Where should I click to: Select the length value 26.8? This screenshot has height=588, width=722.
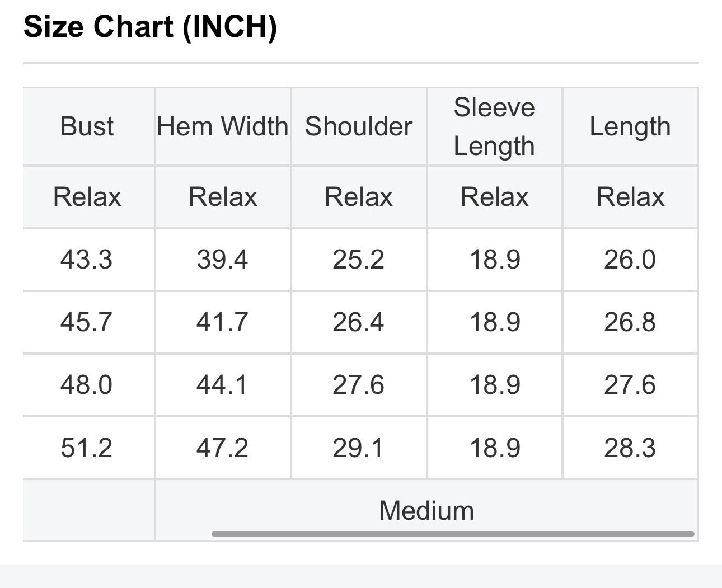pyautogui.click(x=630, y=322)
